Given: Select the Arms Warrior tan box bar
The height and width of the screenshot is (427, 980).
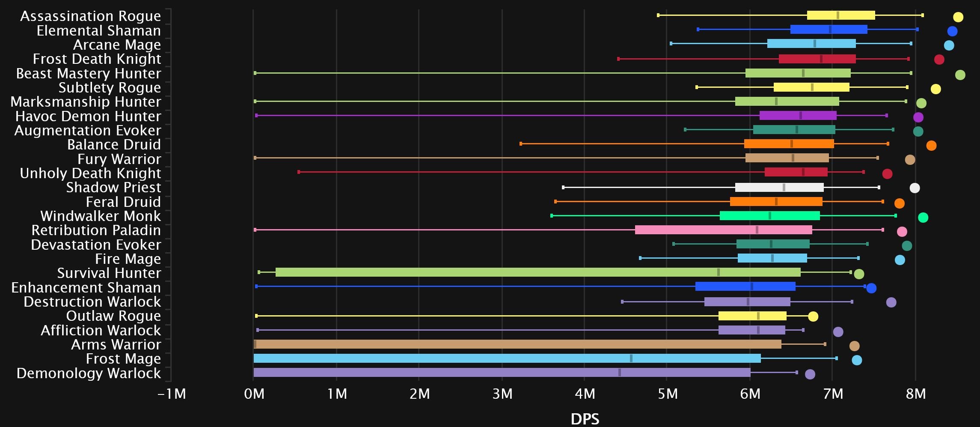Looking at the screenshot, I should [517, 344].
